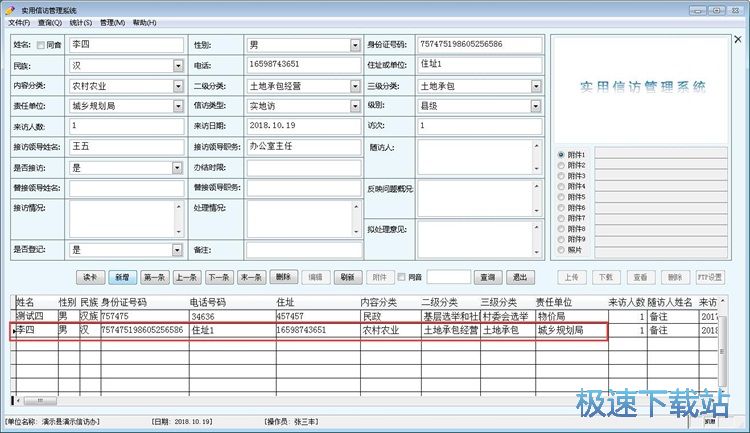Tick the 同音 checkbox next to 姓名
750x433 pixels.
[x=41, y=45]
